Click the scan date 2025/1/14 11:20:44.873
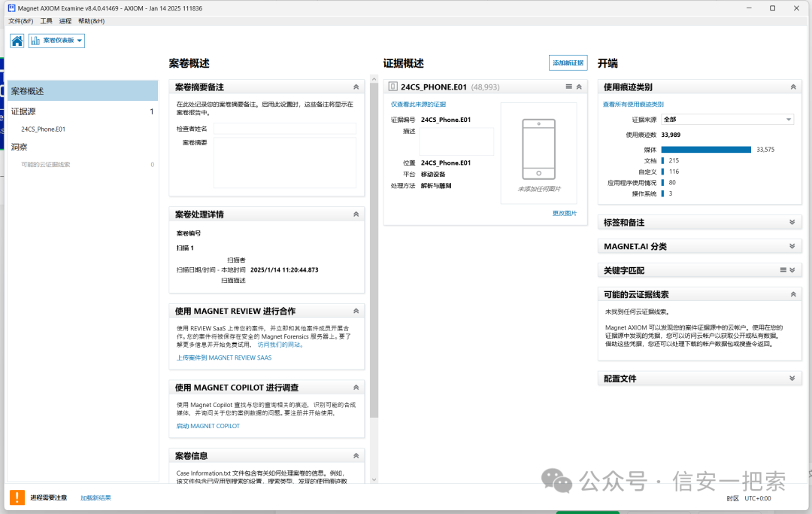Screen dimensions: 812x514 pos(284,270)
